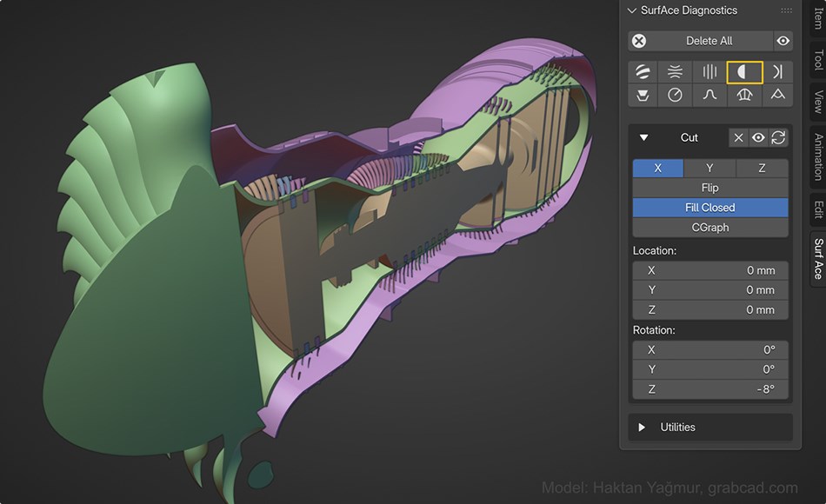Click the Delete All button
Image resolution: width=826 pixels, height=504 pixels.
pyautogui.click(x=710, y=40)
